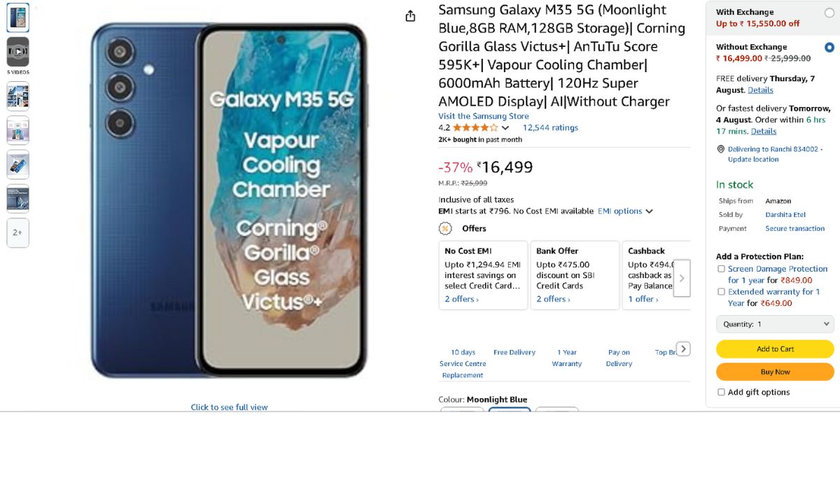
Task: Open Visit the Samsung Store link
Action: [x=483, y=116]
